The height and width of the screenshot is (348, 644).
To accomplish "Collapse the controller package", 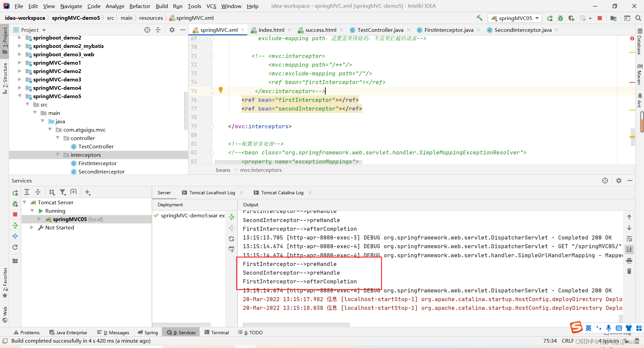I will tap(58, 138).
